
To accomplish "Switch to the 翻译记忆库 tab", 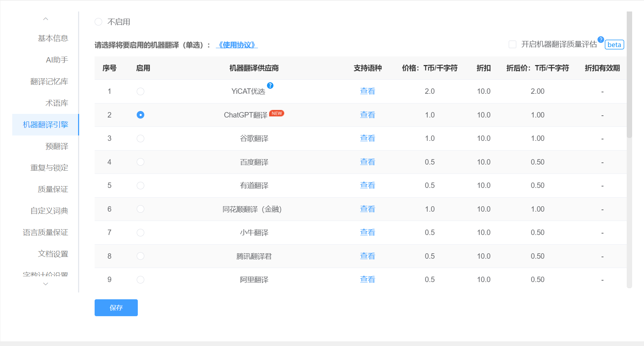I will click(49, 82).
